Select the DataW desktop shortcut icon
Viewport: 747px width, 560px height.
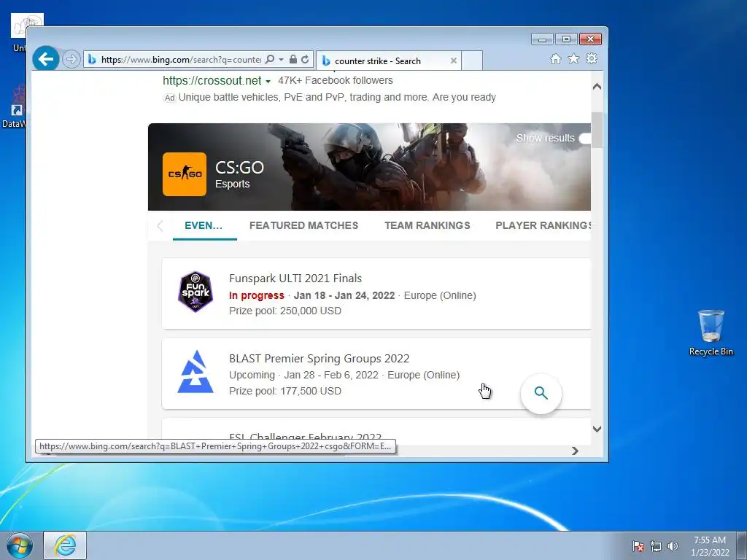click(x=15, y=107)
